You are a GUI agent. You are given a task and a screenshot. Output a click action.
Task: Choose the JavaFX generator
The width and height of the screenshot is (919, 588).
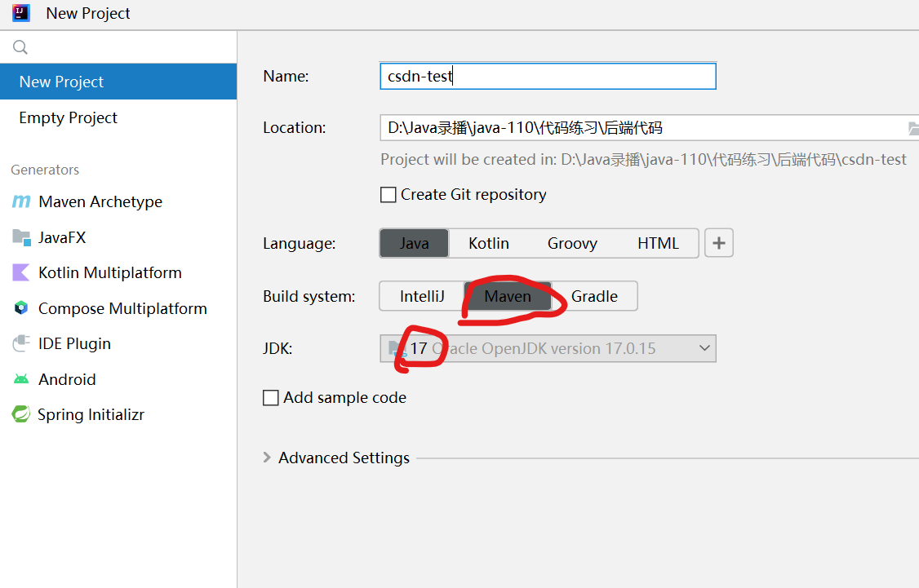(118, 237)
